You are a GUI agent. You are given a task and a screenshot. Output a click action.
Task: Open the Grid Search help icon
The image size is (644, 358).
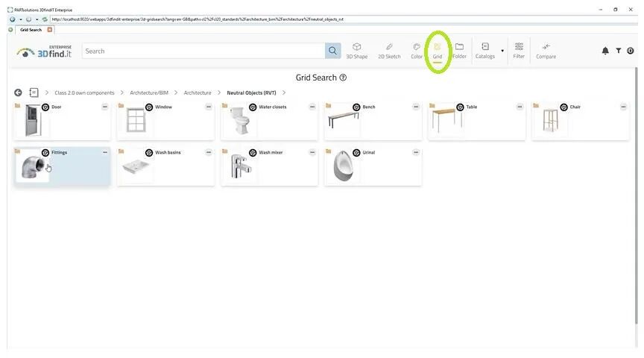[x=343, y=78]
